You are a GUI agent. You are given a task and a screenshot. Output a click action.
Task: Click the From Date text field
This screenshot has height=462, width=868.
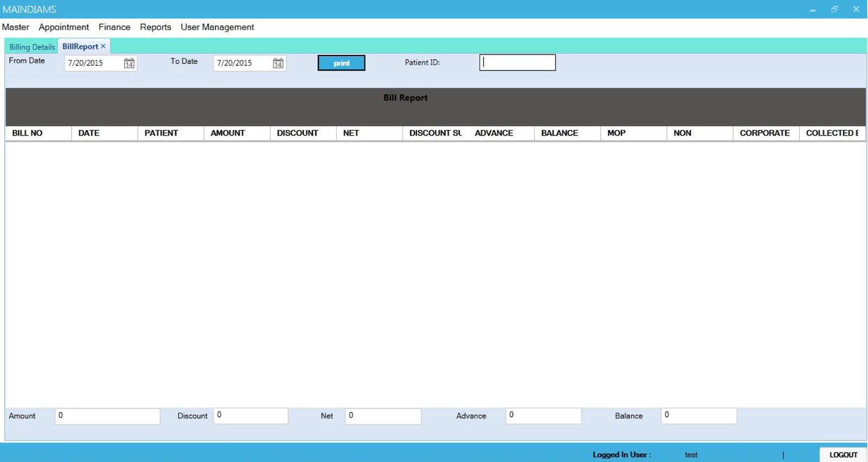click(x=93, y=63)
